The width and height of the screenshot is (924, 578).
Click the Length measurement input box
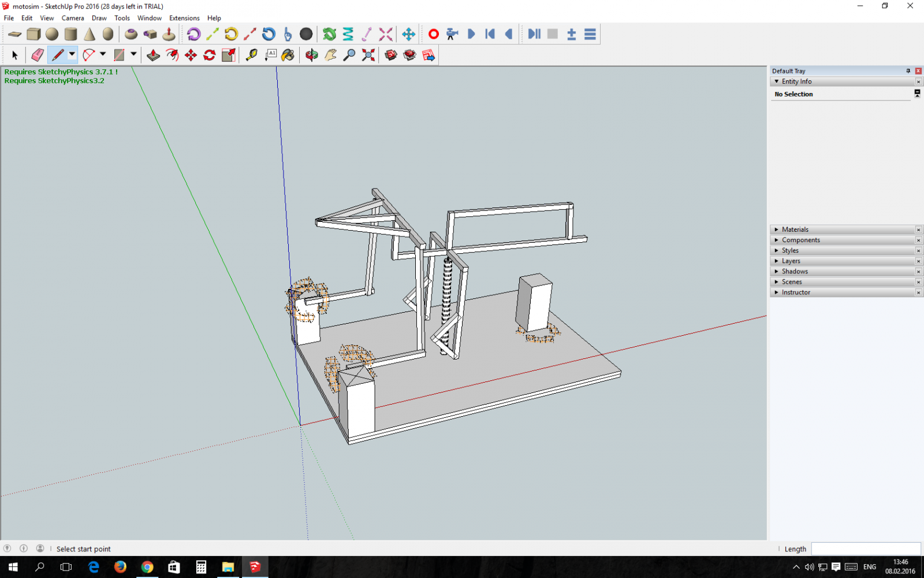[x=866, y=549]
